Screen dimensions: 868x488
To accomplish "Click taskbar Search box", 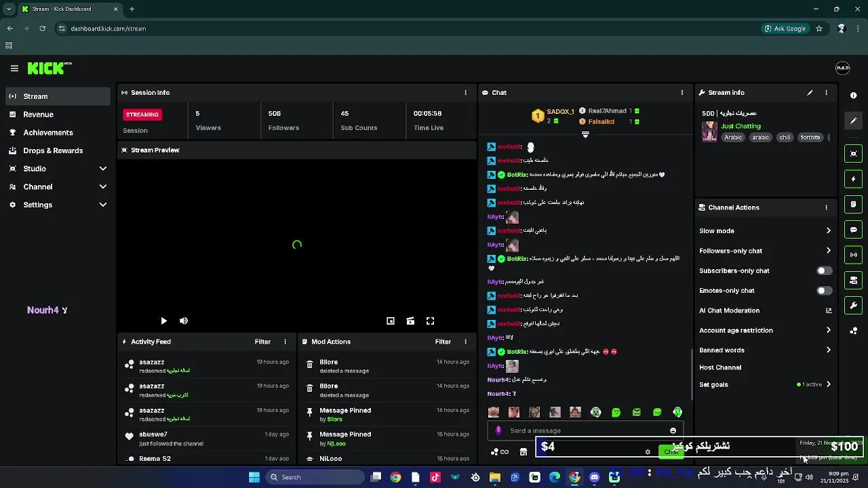I will pyautogui.click(x=314, y=477).
